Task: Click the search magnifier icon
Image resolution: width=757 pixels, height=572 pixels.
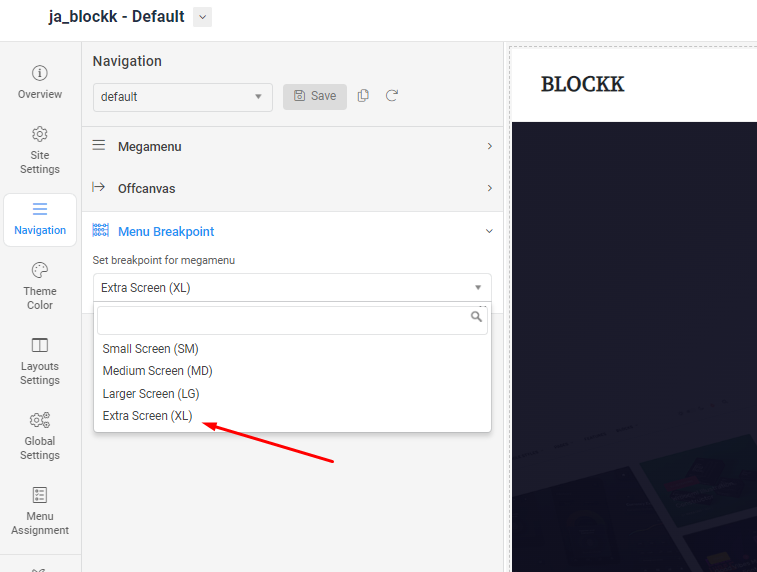Action: (x=476, y=317)
